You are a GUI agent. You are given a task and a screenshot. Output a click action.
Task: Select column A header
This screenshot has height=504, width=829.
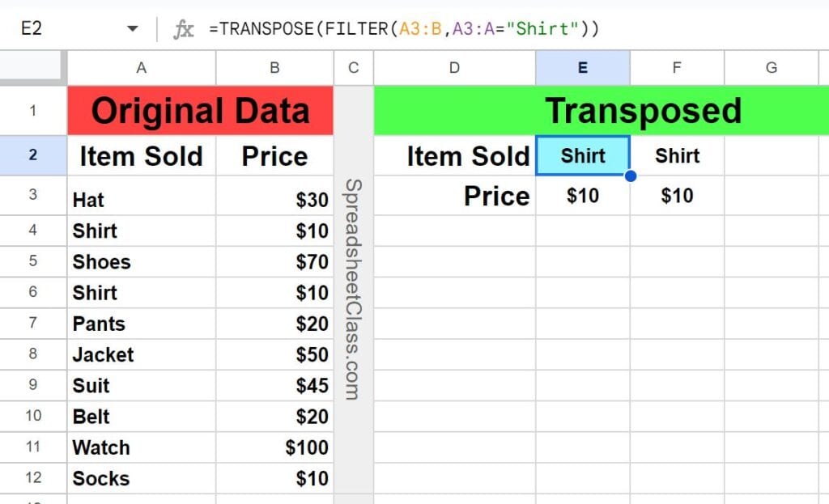tap(141, 68)
